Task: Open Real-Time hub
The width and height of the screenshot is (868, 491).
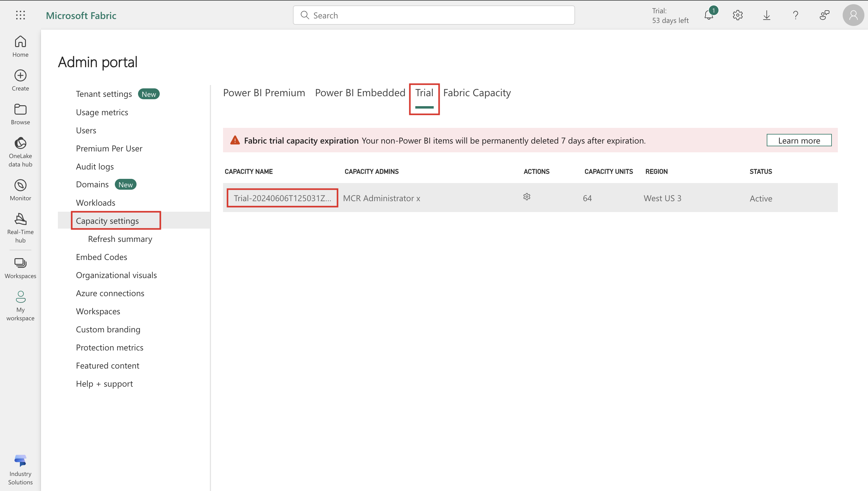Action: [x=20, y=228]
